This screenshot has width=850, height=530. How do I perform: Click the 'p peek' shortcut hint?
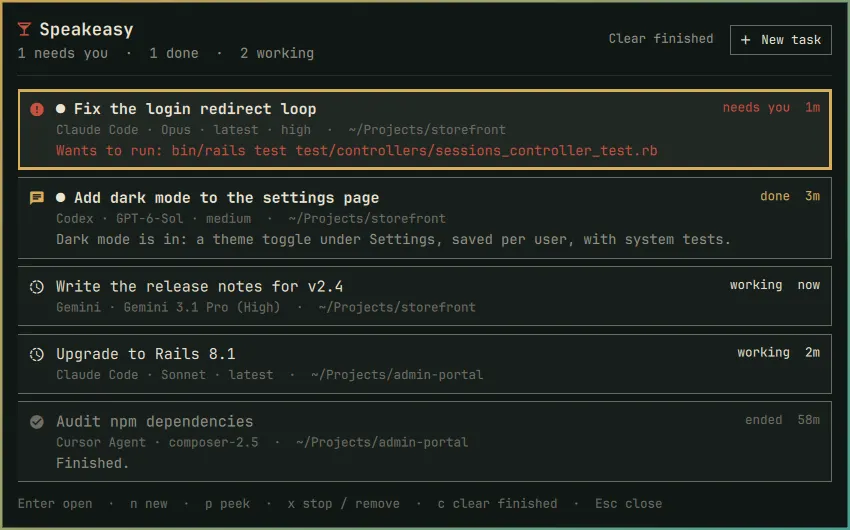[x=228, y=504]
